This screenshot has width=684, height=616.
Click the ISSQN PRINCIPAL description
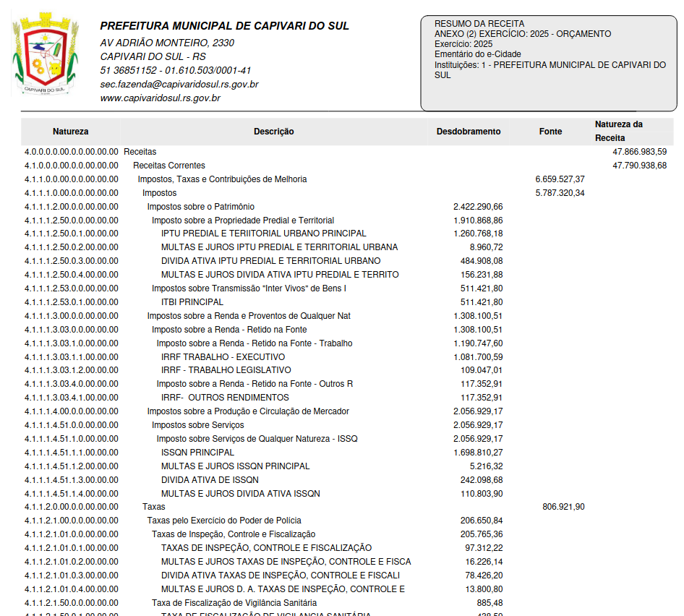click(x=197, y=453)
